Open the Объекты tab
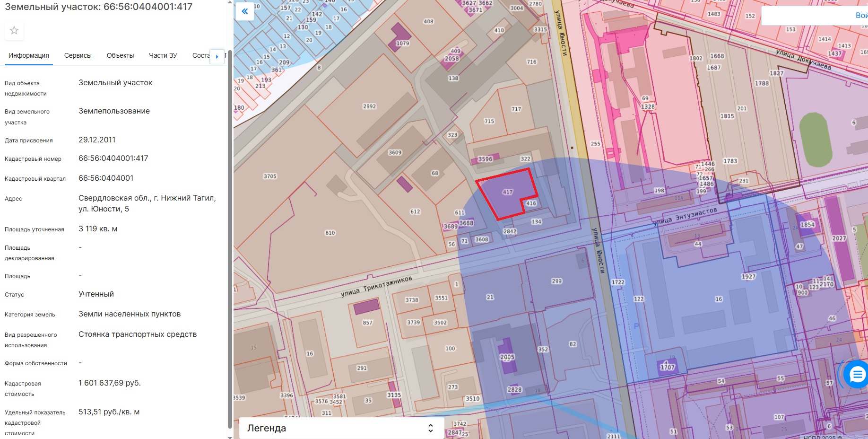Screen dimensions: 868x439 [120, 55]
